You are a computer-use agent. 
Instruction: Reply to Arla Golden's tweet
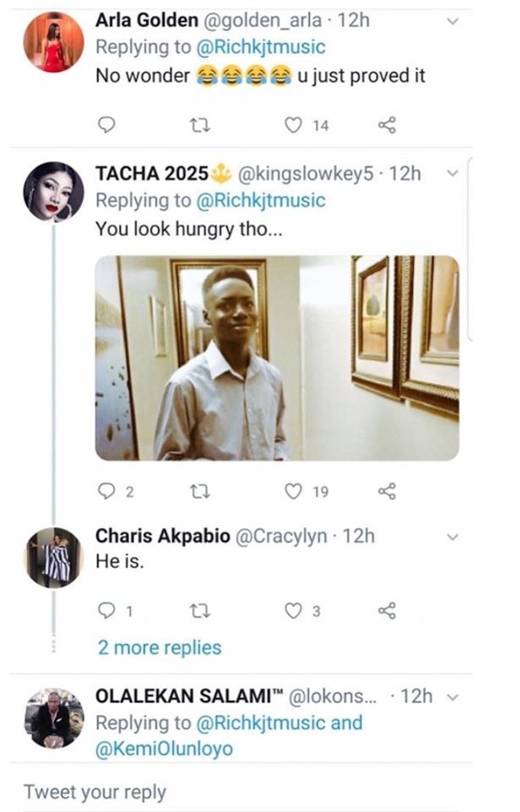tap(106, 125)
